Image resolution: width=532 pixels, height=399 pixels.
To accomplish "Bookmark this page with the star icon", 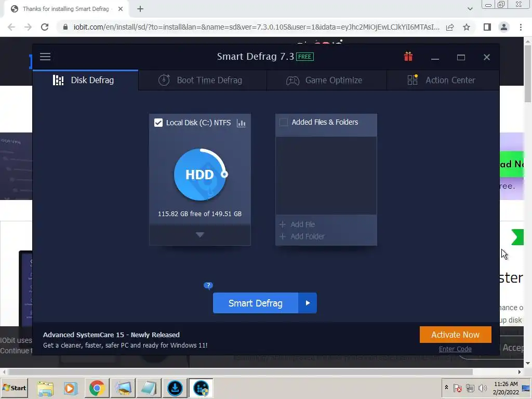I will (467, 27).
